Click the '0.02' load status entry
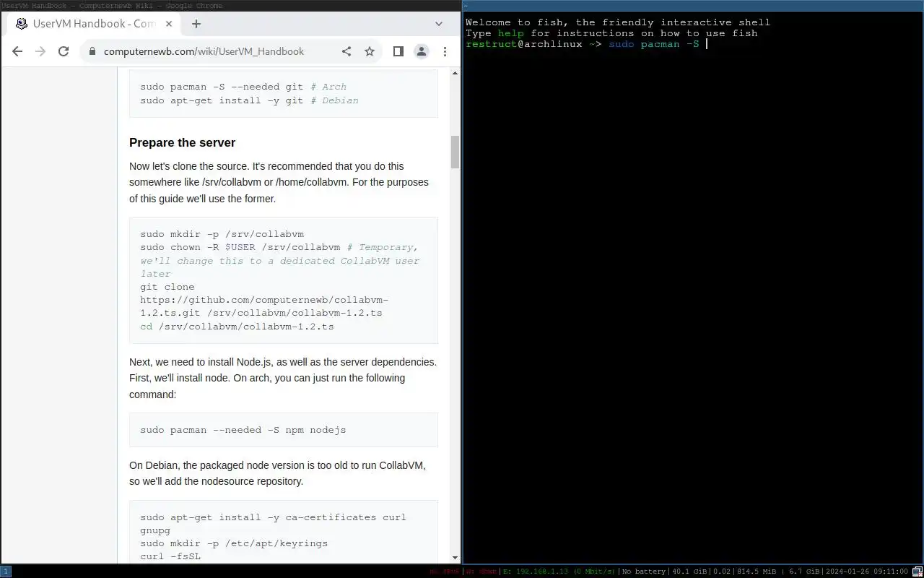Image resolution: width=924 pixels, height=578 pixels. pyautogui.click(x=722, y=571)
